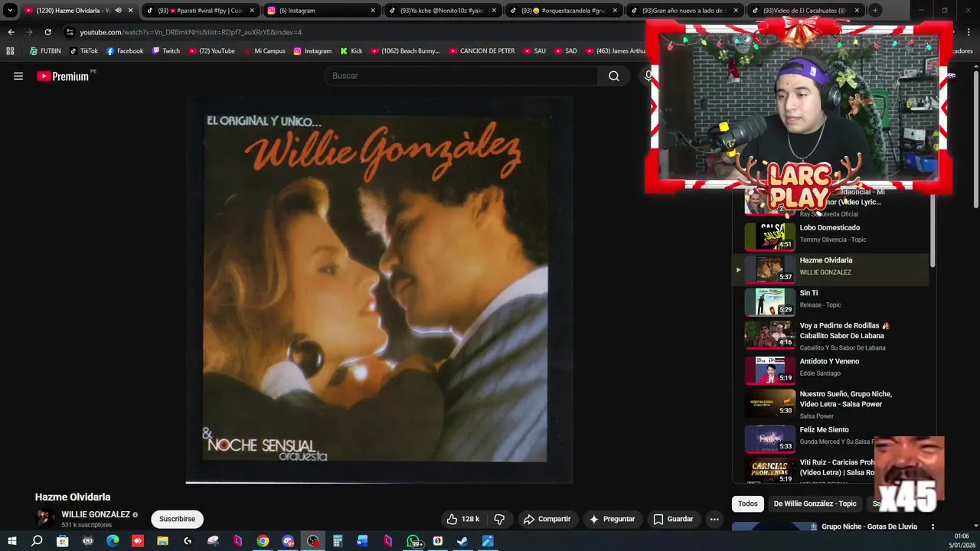This screenshot has height=551, width=980.
Task: Click the browser address bar URL
Action: coord(191,32)
